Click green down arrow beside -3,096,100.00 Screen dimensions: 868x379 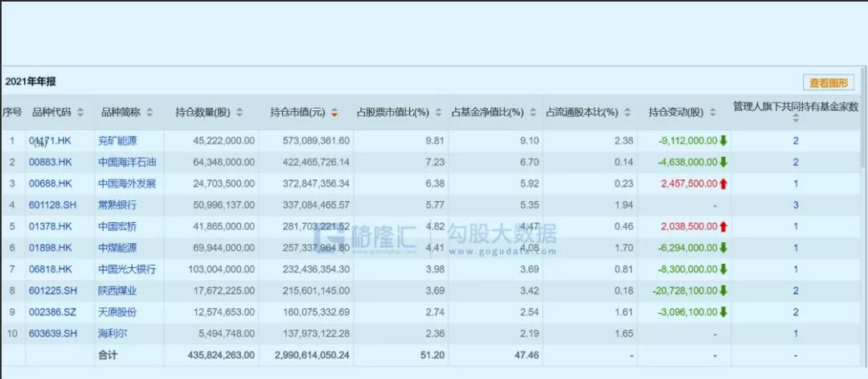(x=723, y=312)
